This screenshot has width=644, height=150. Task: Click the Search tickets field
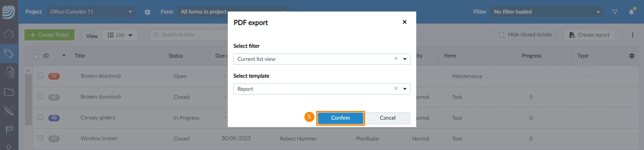(189, 35)
